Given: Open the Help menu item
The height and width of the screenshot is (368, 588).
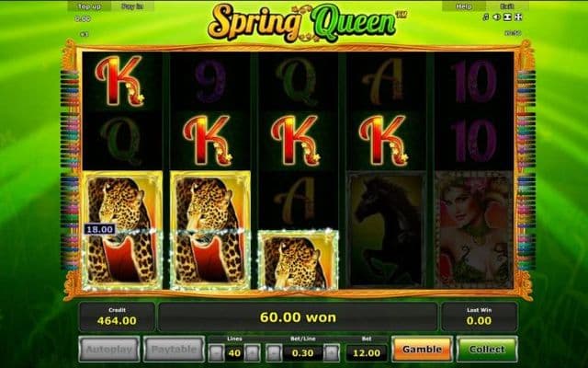Looking at the screenshot, I should point(463,6).
